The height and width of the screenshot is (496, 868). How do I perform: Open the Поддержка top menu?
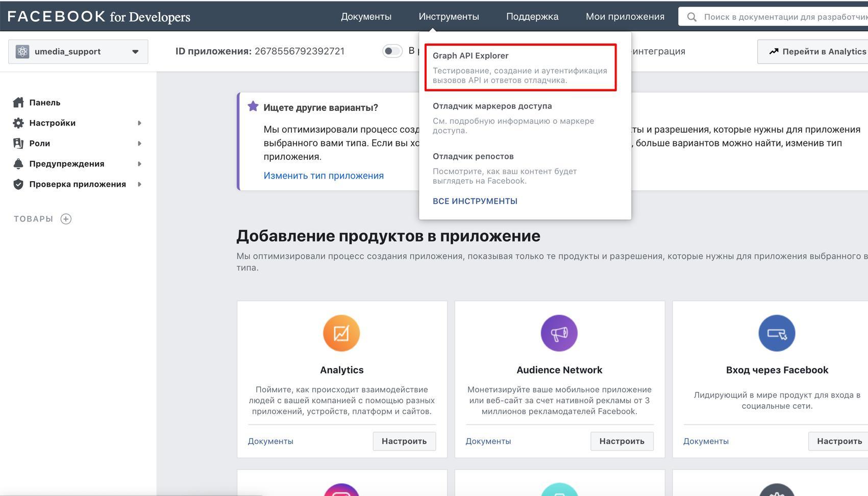[x=532, y=16]
